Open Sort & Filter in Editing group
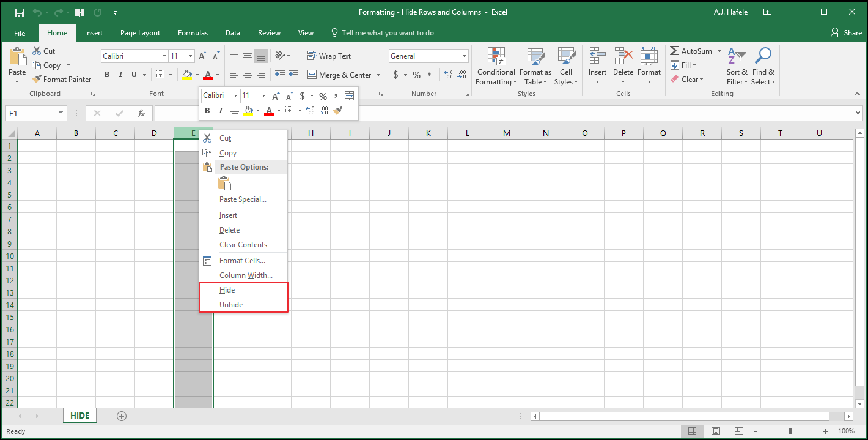The image size is (868, 440). tap(737, 66)
